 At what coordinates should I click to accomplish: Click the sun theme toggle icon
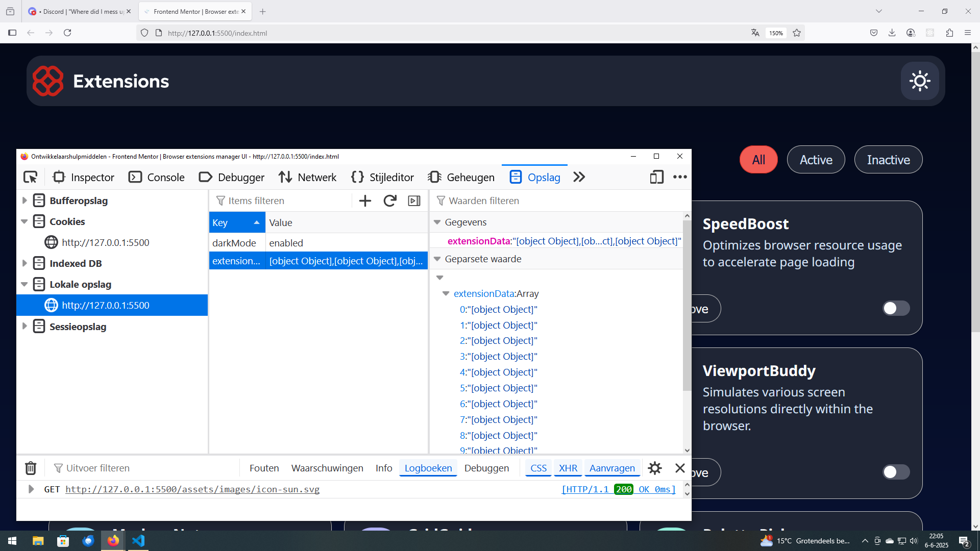click(920, 81)
